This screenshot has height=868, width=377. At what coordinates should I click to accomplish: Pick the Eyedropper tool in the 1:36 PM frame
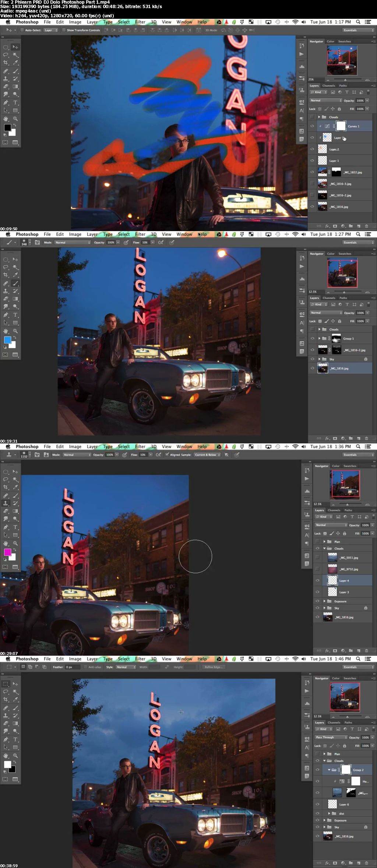pos(15,487)
